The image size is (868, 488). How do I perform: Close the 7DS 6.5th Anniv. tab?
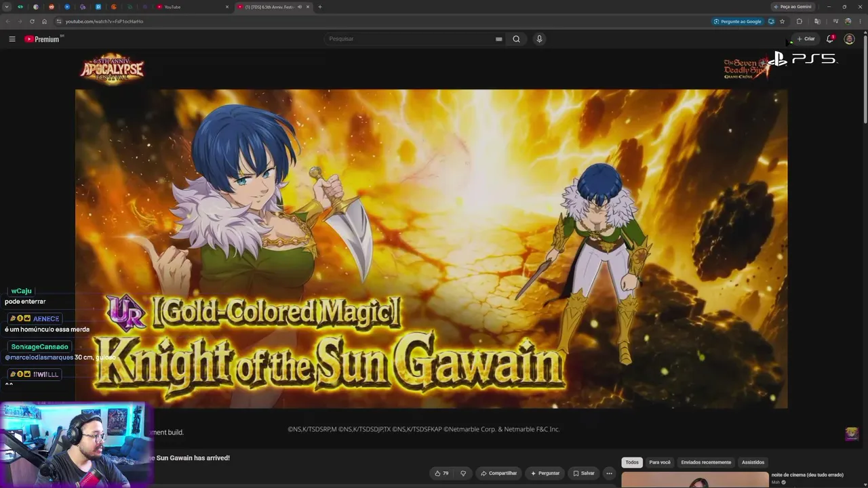tap(308, 7)
